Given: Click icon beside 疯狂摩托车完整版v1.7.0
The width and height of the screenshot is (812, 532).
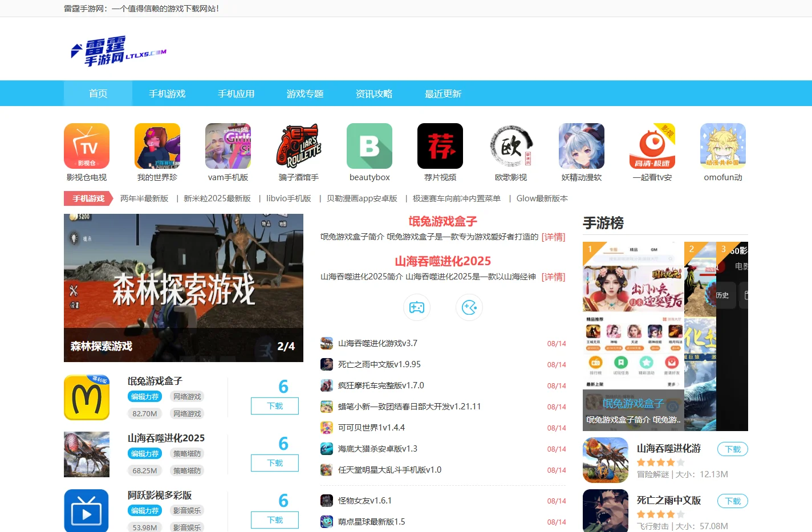Looking at the screenshot, I should 327,385.
